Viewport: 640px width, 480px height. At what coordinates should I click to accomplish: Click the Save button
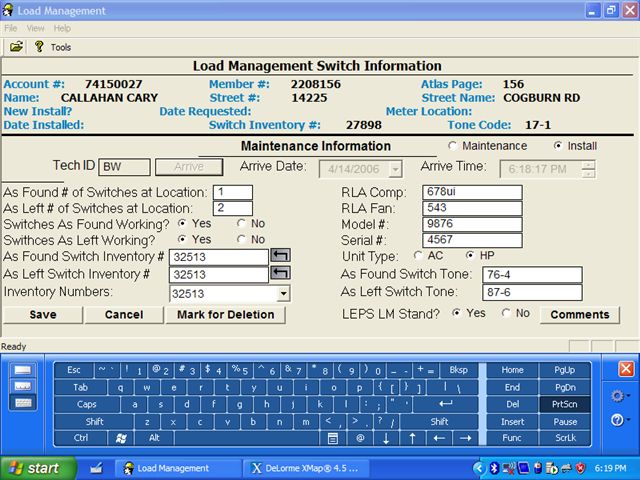click(x=43, y=315)
